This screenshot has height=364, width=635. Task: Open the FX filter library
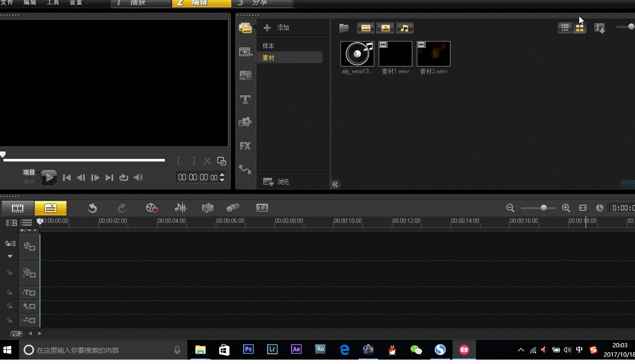(245, 146)
